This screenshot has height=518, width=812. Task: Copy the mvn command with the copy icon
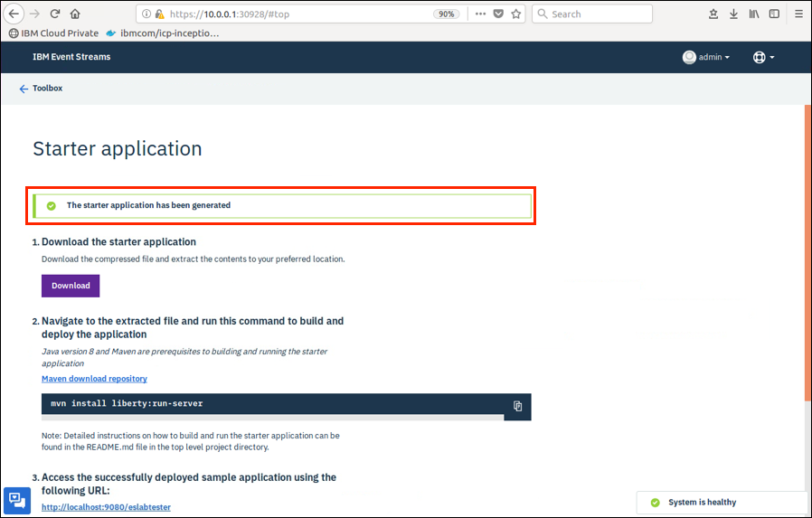tap(517, 406)
